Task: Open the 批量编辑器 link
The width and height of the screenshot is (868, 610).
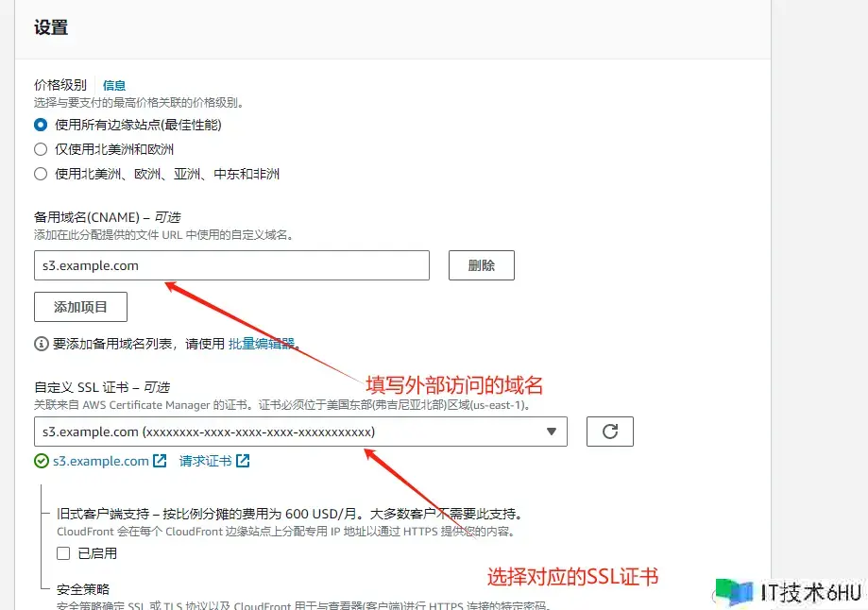Action: [262, 344]
